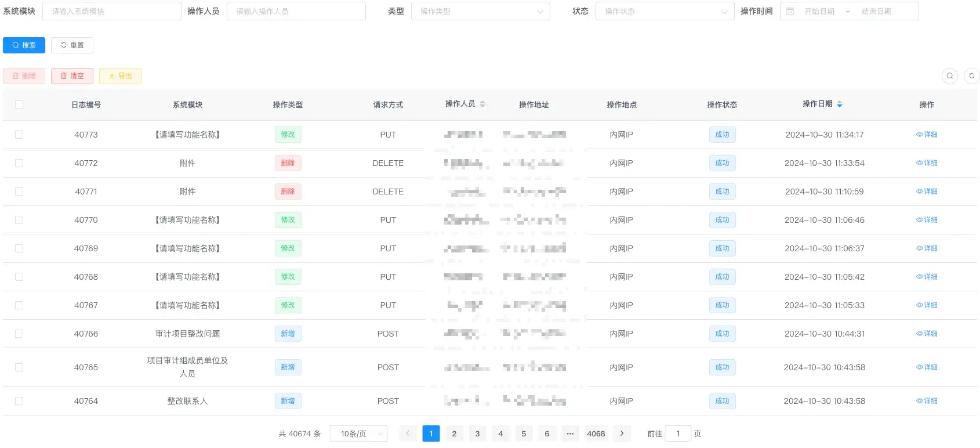Open the 10条/页 page size selector
980x448 pixels.
pyautogui.click(x=358, y=433)
